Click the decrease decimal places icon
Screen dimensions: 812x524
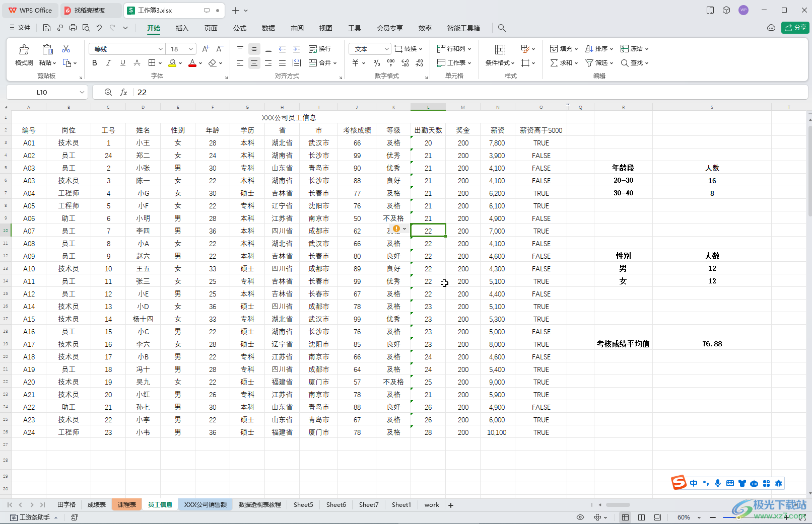(x=420, y=63)
